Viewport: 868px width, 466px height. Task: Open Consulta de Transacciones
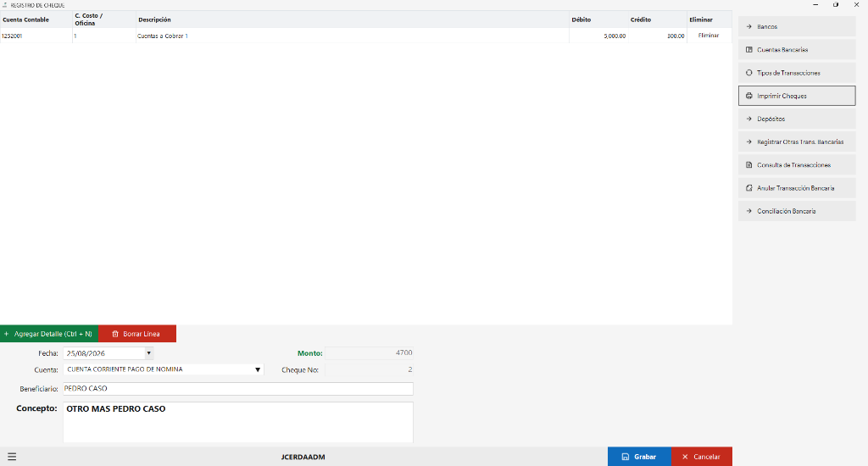point(797,165)
